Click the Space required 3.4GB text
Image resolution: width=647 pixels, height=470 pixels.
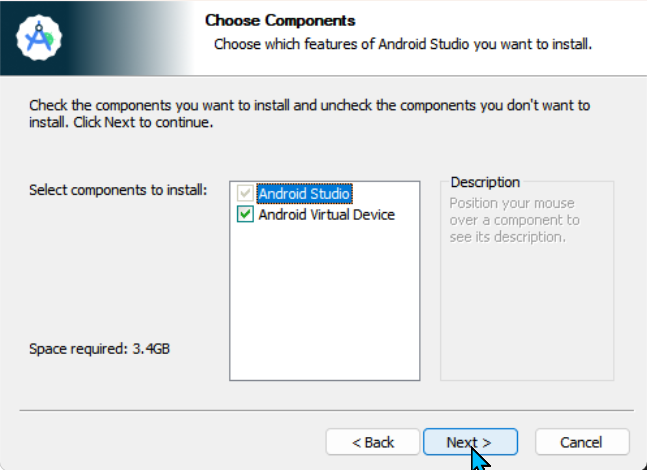99,349
